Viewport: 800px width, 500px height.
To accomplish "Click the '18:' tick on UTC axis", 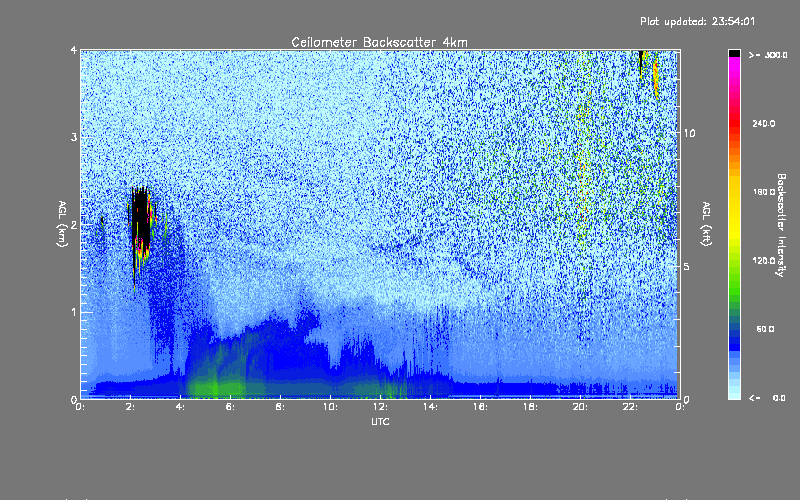I will point(530,407).
